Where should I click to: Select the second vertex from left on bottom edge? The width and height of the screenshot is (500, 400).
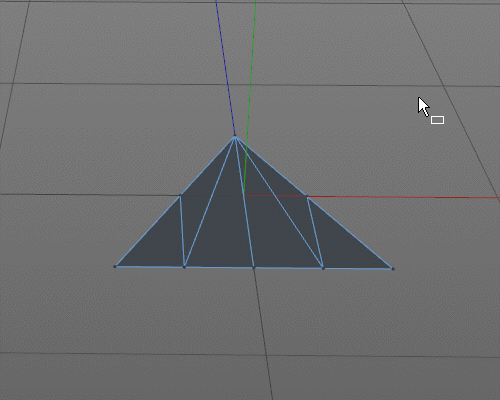coord(184,267)
